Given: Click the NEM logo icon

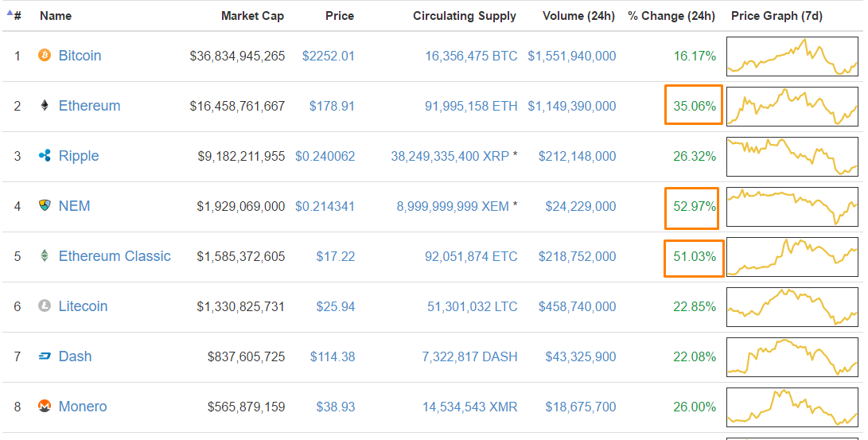Looking at the screenshot, I should click(x=45, y=205).
